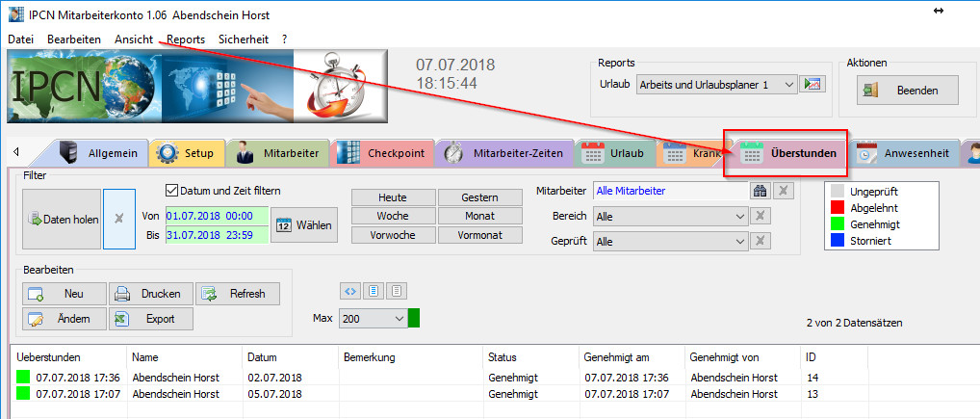Switch to the Checkpoint tab
This screenshot has height=419, width=980.
(383, 153)
